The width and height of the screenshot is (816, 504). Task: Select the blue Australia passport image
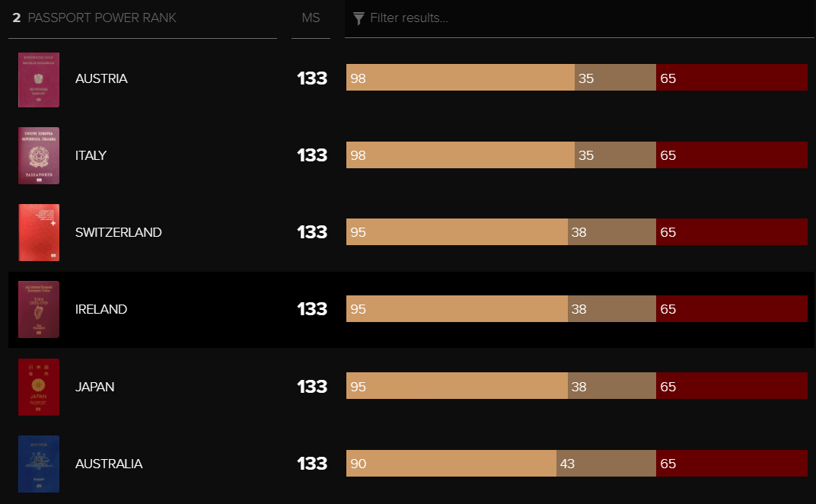(39, 464)
